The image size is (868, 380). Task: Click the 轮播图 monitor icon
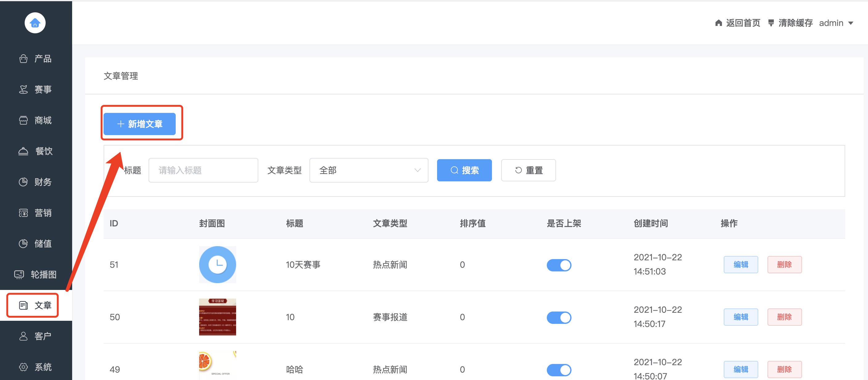click(x=19, y=275)
